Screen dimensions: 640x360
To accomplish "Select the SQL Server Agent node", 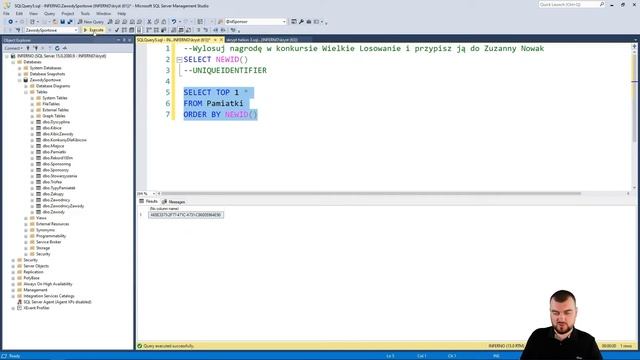I will click(57, 302).
